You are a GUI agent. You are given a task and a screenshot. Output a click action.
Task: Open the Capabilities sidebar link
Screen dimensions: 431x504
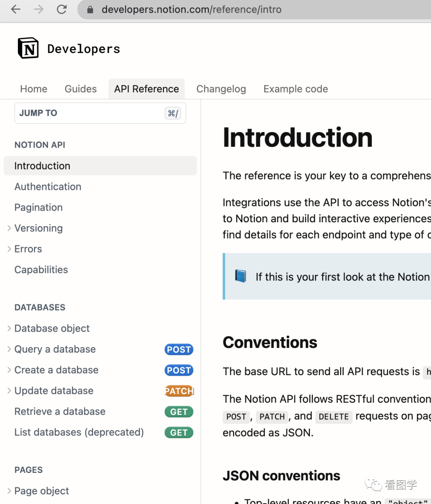[41, 270]
